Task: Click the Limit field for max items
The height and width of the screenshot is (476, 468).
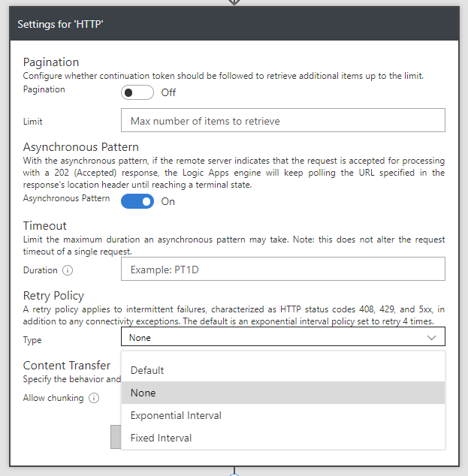Action: pyautogui.click(x=282, y=120)
